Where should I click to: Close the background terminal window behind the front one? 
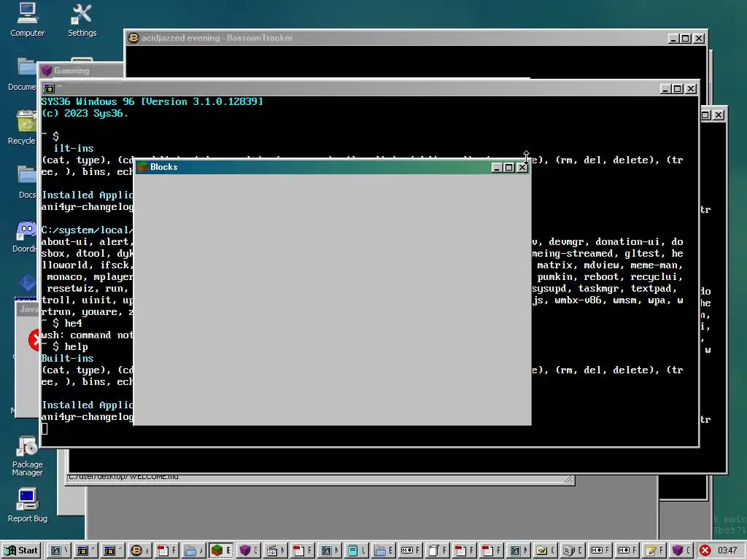point(719,114)
